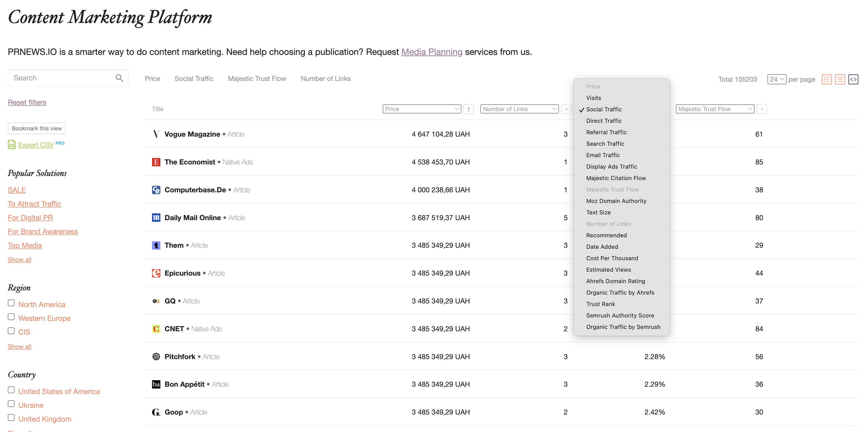Click the CSV export file icon
The width and height of the screenshot is (868, 432).
12,144
